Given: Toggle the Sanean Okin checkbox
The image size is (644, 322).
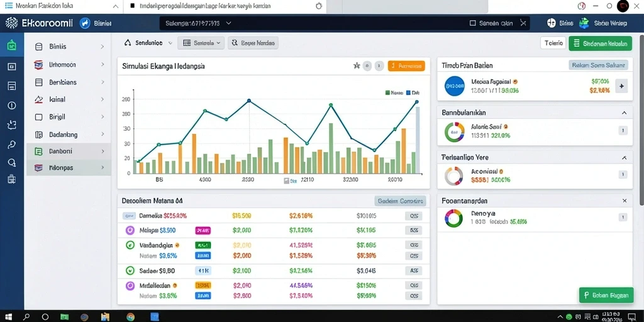Looking at the screenshot, I should [472, 23].
